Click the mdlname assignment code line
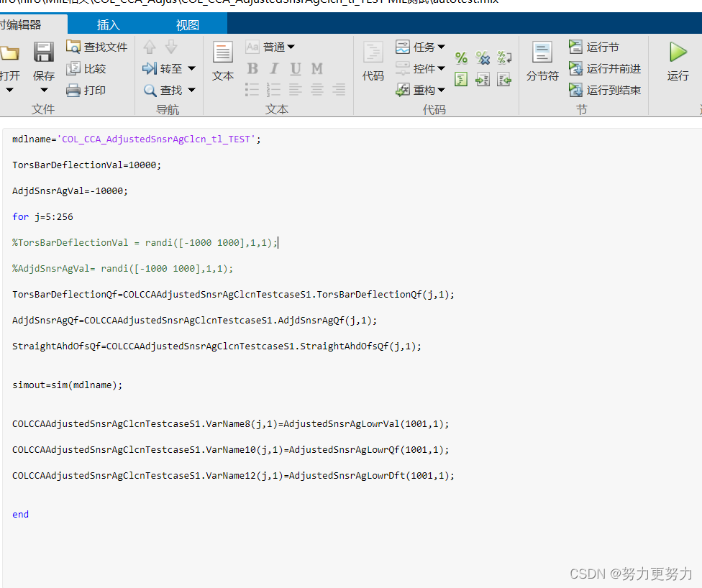The image size is (702, 588). point(137,139)
